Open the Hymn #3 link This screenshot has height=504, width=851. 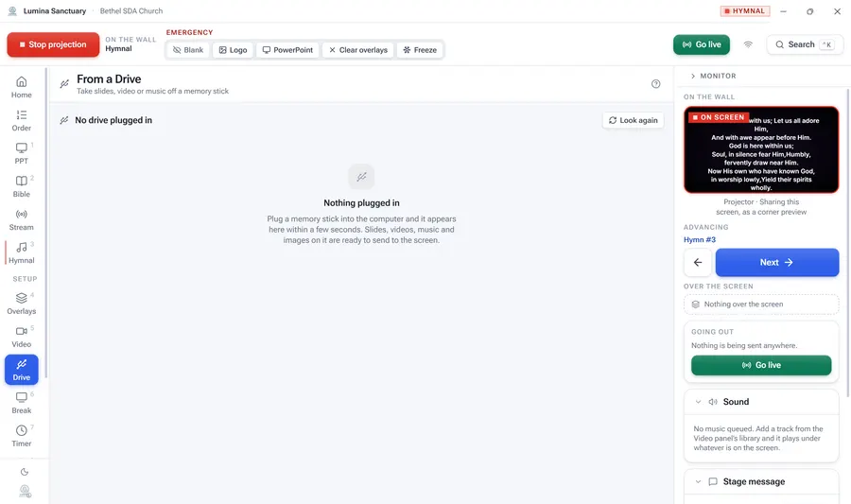pos(700,239)
